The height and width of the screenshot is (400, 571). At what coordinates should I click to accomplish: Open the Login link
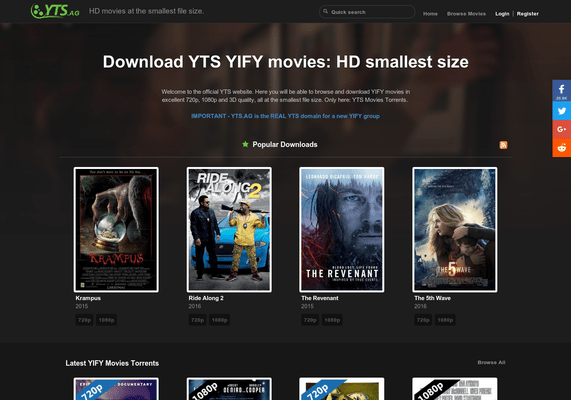[x=502, y=14]
